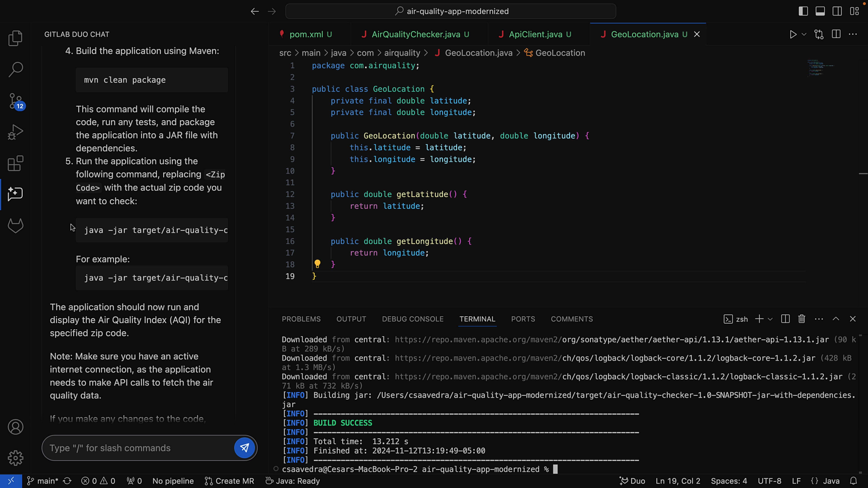Click Ln 19, Col 2 position indicator
868x488 pixels.
(x=678, y=481)
